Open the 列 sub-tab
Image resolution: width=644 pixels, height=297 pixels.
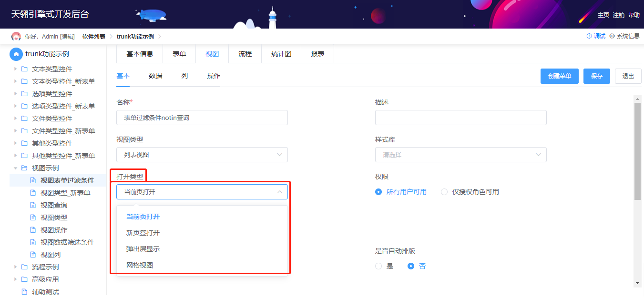[184, 76]
